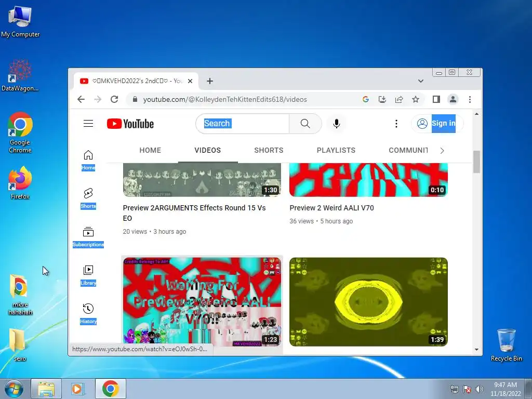Viewport: 532px width, 399px height.
Task: Click the address bar URL
Action: pyautogui.click(x=225, y=99)
